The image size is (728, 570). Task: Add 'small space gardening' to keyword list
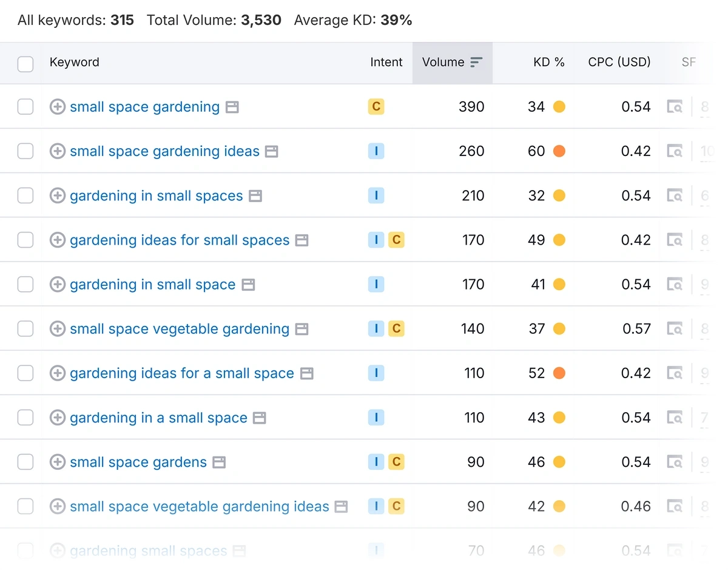click(57, 107)
